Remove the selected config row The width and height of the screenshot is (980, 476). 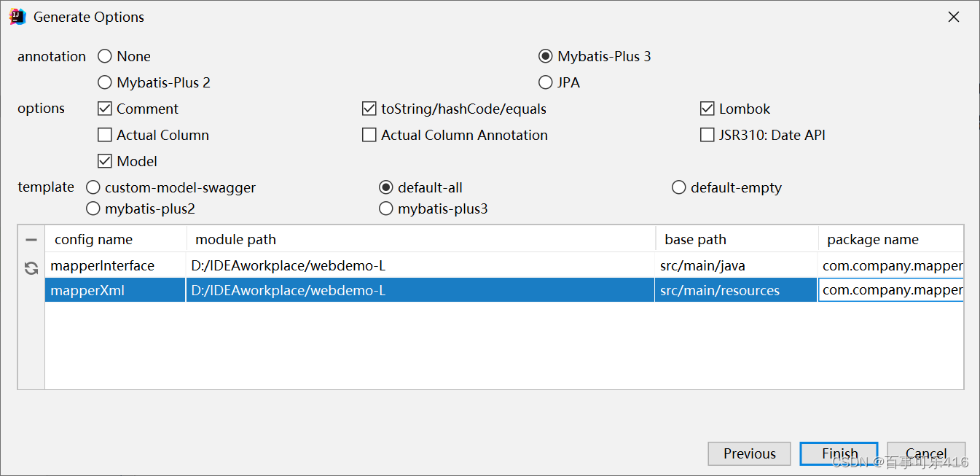point(31,239)
